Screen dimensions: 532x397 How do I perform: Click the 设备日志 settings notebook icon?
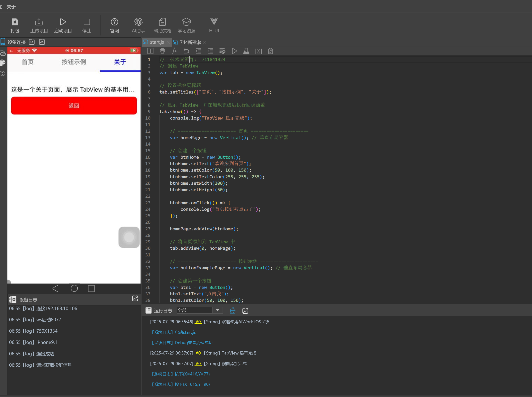(x=13, y=300)
